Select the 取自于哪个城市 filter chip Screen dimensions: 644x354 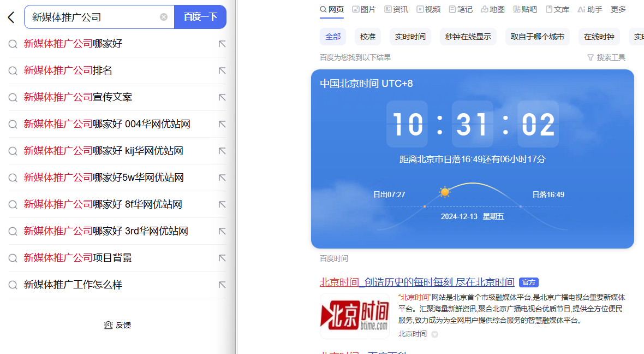click(x=537, y=37)
